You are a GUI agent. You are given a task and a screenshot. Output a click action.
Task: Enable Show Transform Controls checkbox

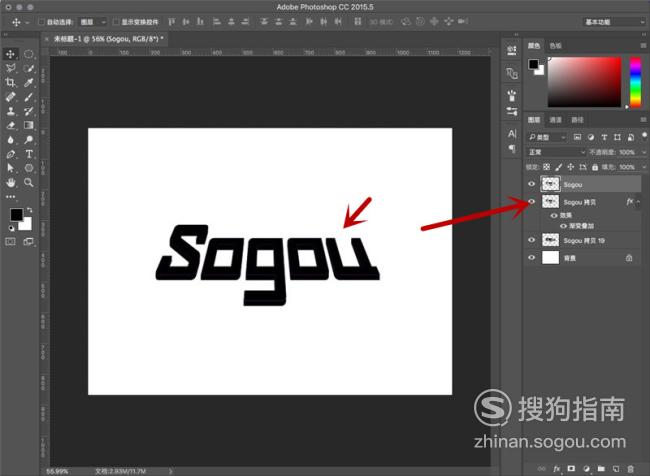point(116,22)
